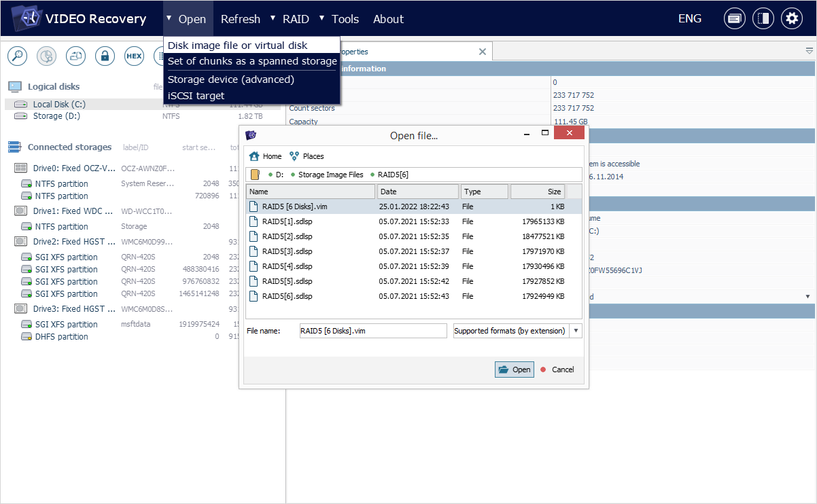The height and width of the screenshot is (504, 817).
Task: Switch language via ENG label
Action: pyautogui.click(x=690, y=18)
